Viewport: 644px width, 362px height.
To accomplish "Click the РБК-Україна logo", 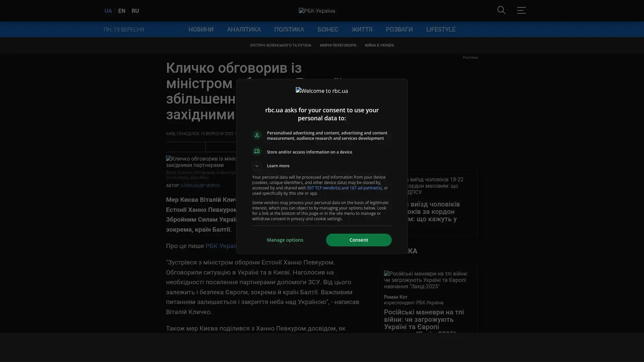I will pyautogui.click(x=317, y=11).
